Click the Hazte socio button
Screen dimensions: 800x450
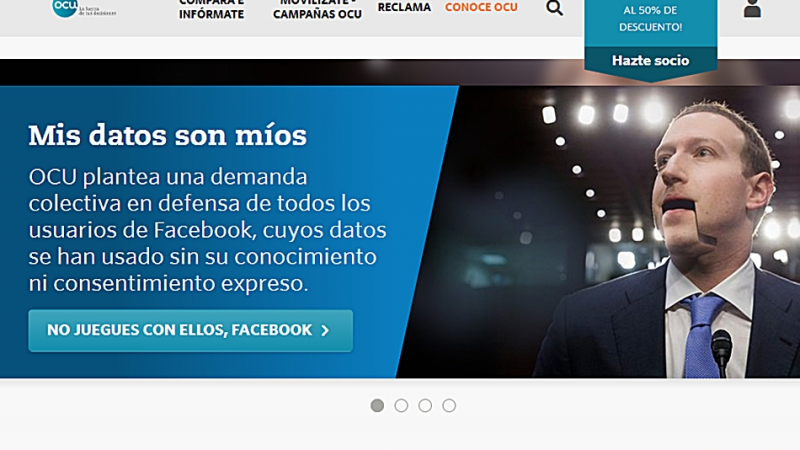[x=651, y=60]
